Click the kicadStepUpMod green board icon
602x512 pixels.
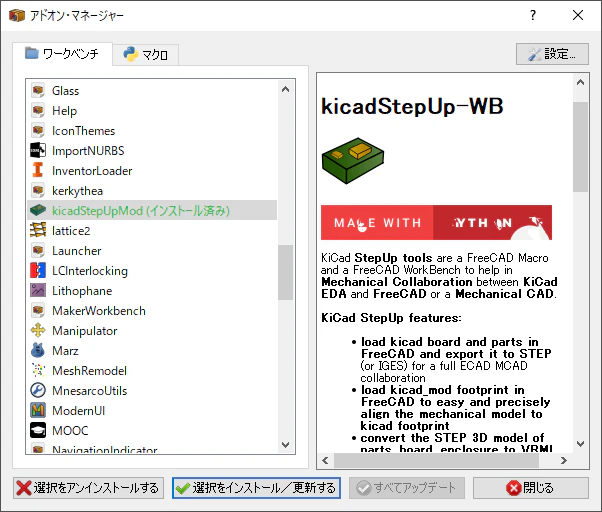pyautogui.click(x=38, y=210)
